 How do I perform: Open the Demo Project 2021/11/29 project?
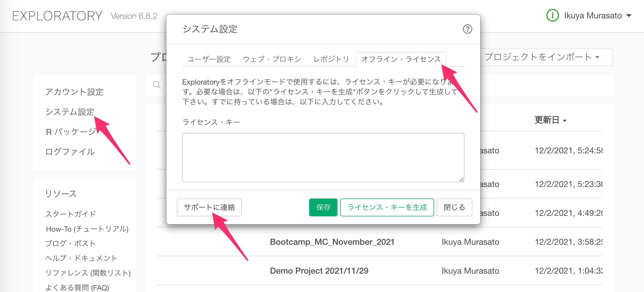coord(319,271)
